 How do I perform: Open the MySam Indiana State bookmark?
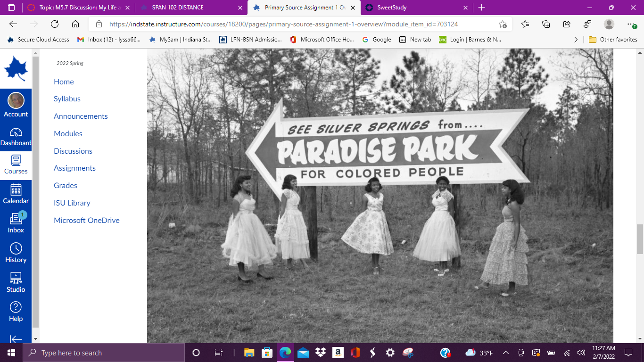tap(180, 40)
